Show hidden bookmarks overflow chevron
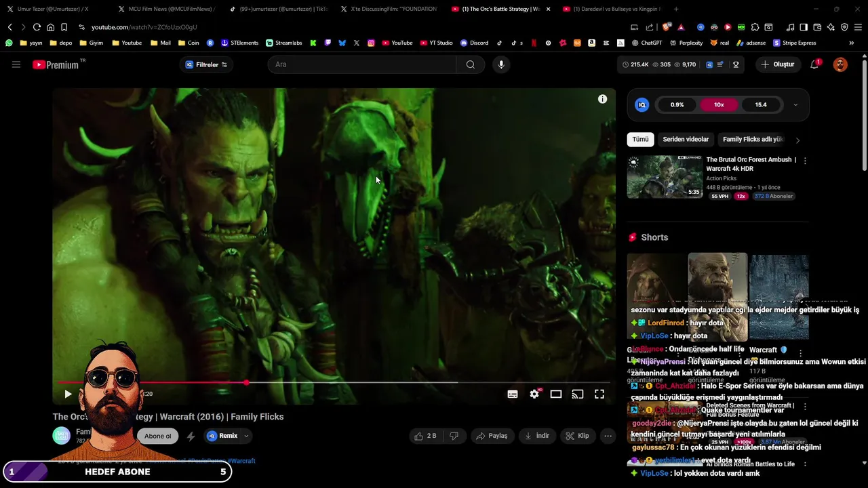 coord(852,43)
